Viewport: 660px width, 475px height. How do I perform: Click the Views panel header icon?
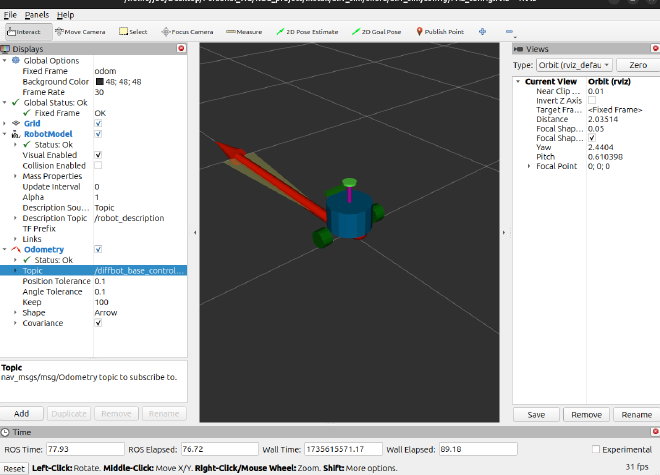coord(518,49)
